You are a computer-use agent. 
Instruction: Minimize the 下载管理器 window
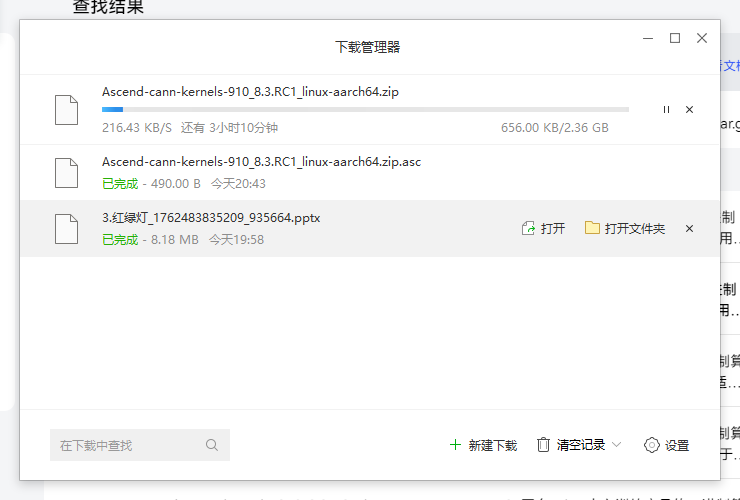click(x=648, y=38)
